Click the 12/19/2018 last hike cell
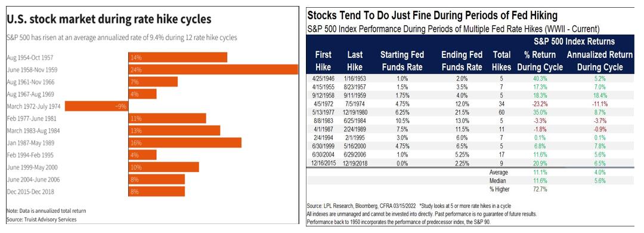The width and height of the screenshot is (644, 233). coord(355,163)
